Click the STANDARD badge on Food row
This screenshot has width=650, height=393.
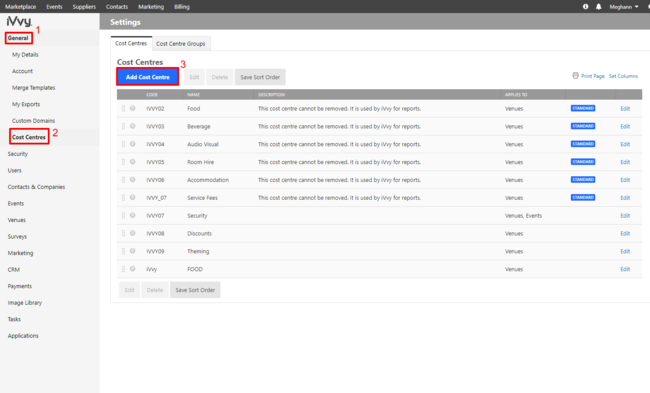(x=583, y=108)
